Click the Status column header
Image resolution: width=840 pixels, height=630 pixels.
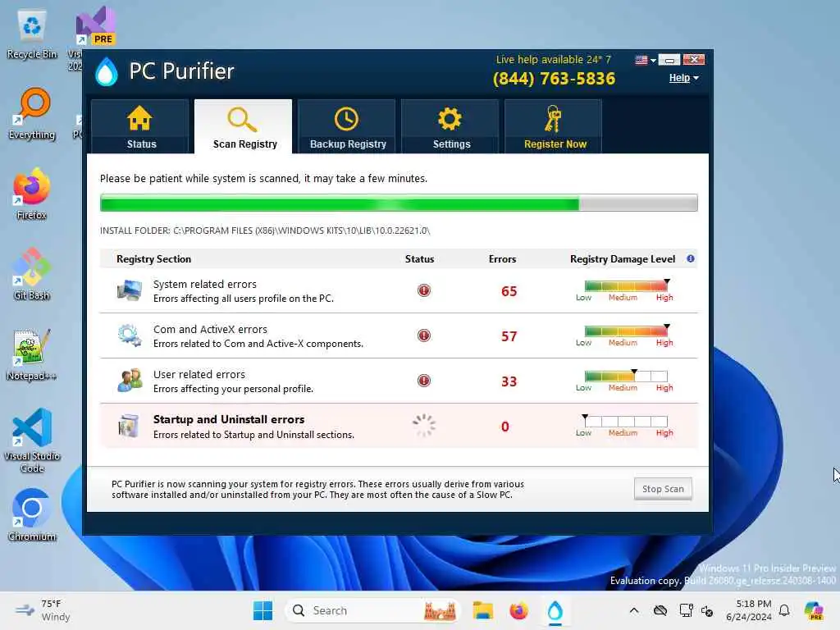tap(419, 258)
